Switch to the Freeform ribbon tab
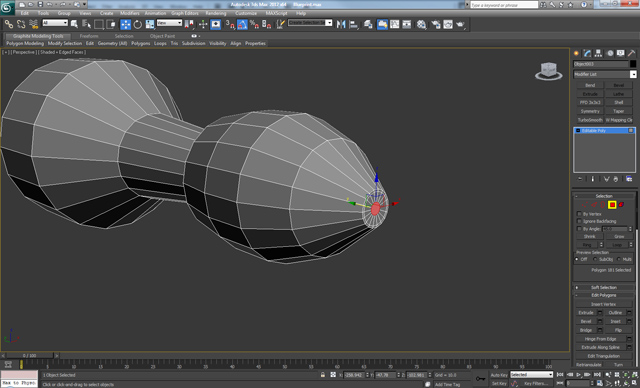 pyautogui.click(x=89, y=36)
